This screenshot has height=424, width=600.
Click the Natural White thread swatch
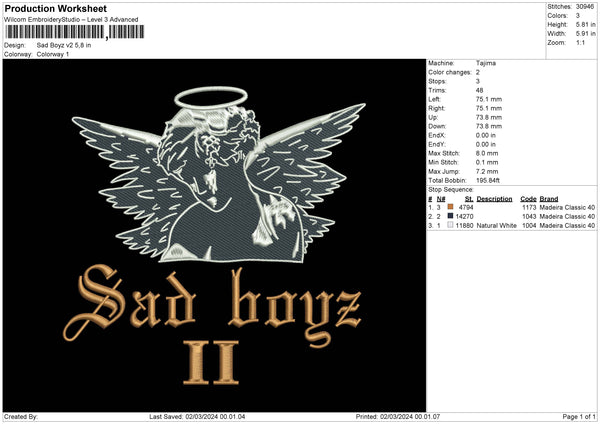450,225
